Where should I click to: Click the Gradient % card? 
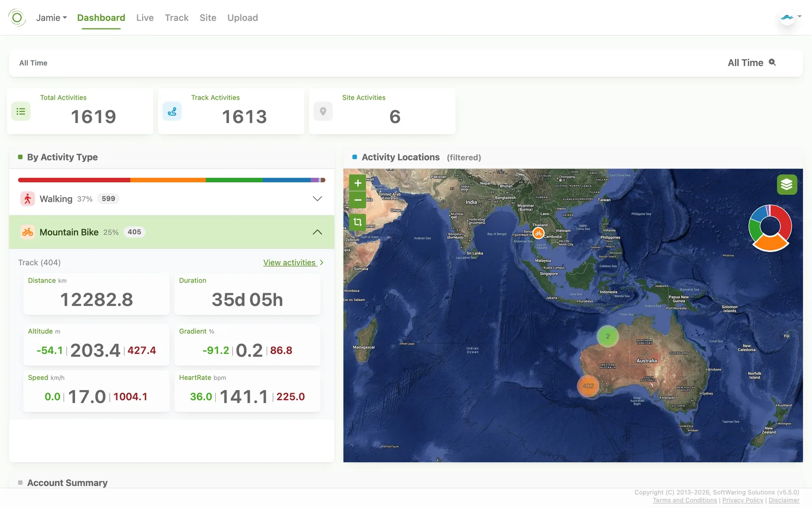[x=247, y=345]
